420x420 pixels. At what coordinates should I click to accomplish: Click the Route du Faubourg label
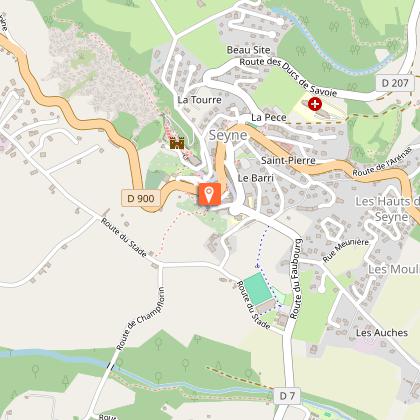296,278
